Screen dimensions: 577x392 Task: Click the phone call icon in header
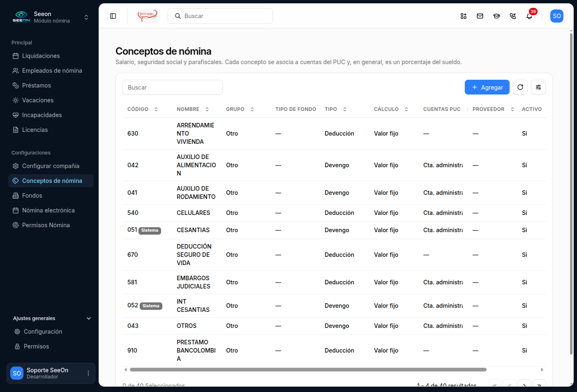[513, 16]
